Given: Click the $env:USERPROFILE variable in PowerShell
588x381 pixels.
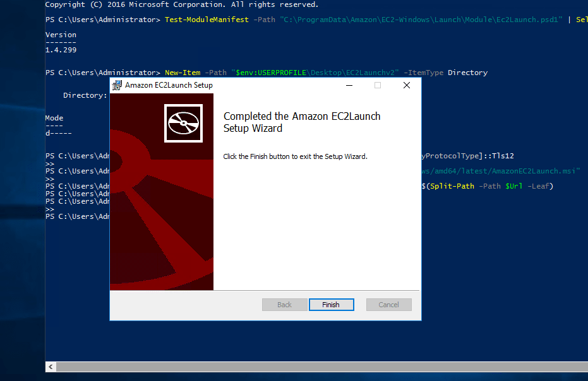Looking at the screenshot, I should [271, 73].
